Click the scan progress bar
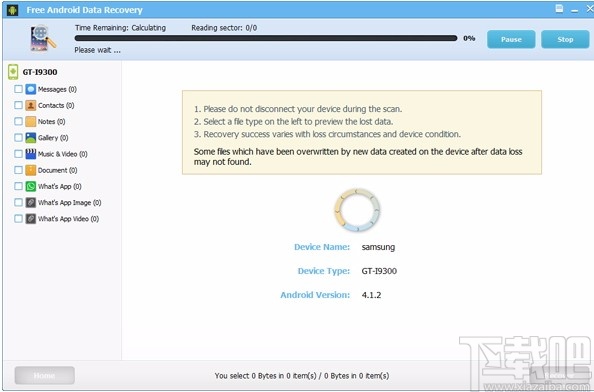 (x=266, y=38)
